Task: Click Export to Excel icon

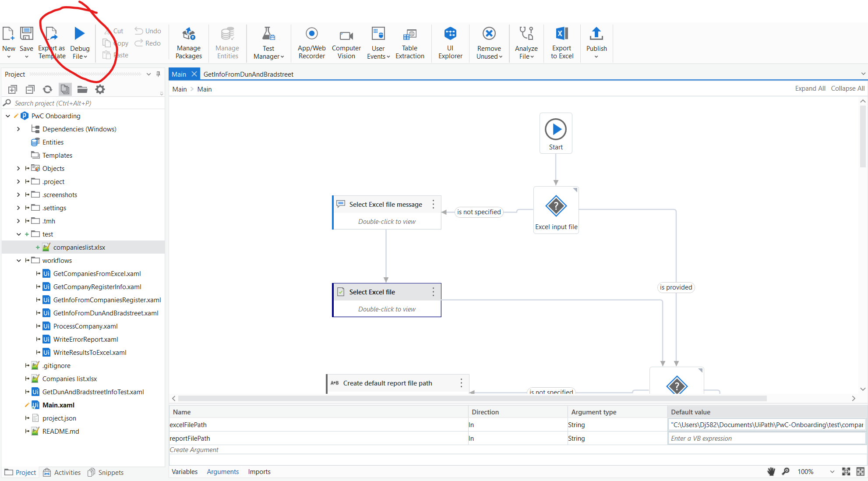Action: tap(562, 34)
